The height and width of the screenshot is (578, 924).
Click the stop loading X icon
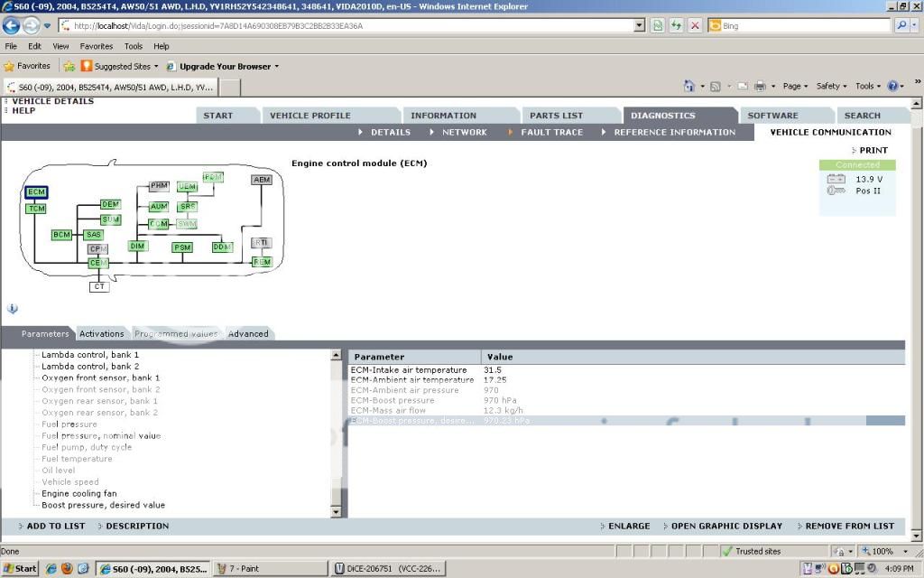[695, 25]
